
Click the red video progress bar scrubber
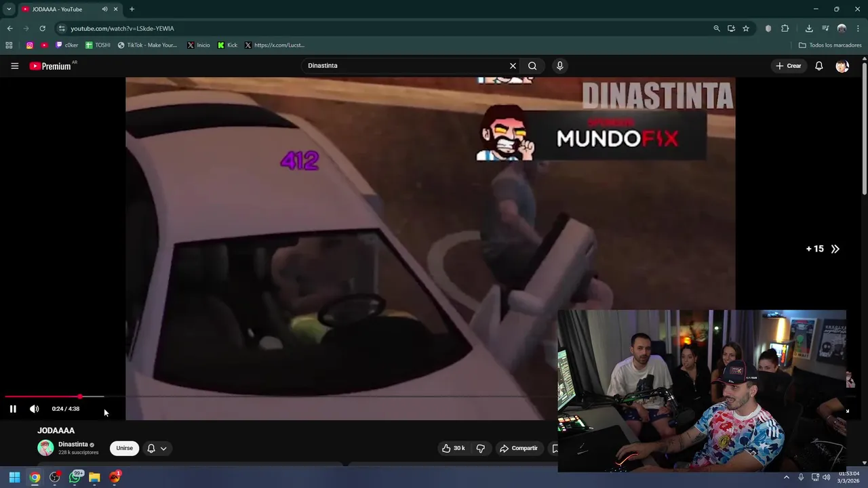[80, 396]
